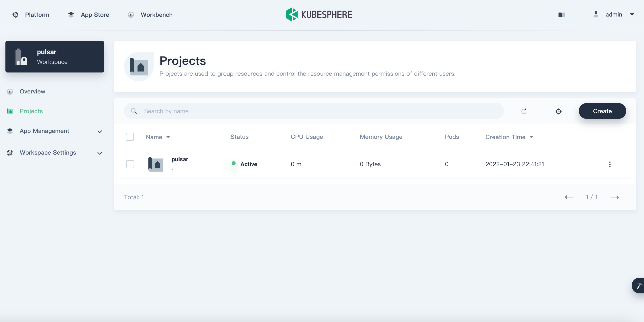Open the App Management section icon
Image resolution: width=644 pixels, height=322 pixels.
(10, 131)
